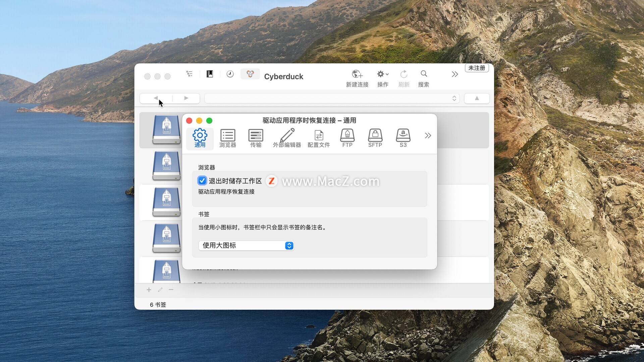Open the bookmark icon size dropdown
Screen dimensions: 644x362
(246, 246)
